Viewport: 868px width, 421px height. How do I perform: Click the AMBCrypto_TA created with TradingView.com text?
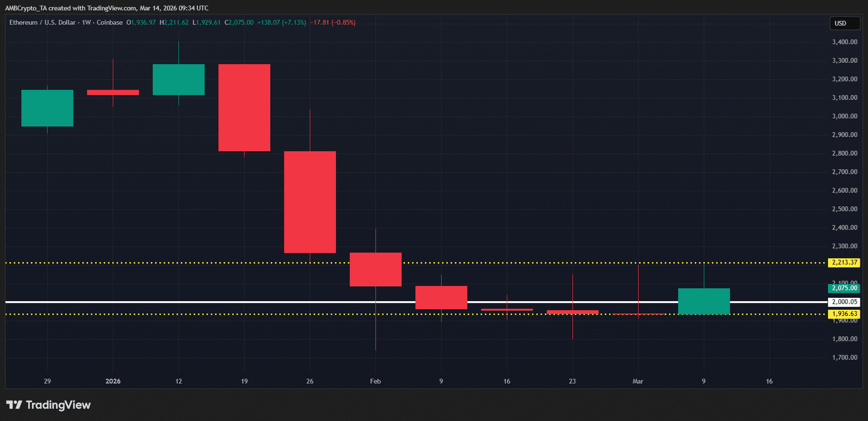tap(106, 8)
